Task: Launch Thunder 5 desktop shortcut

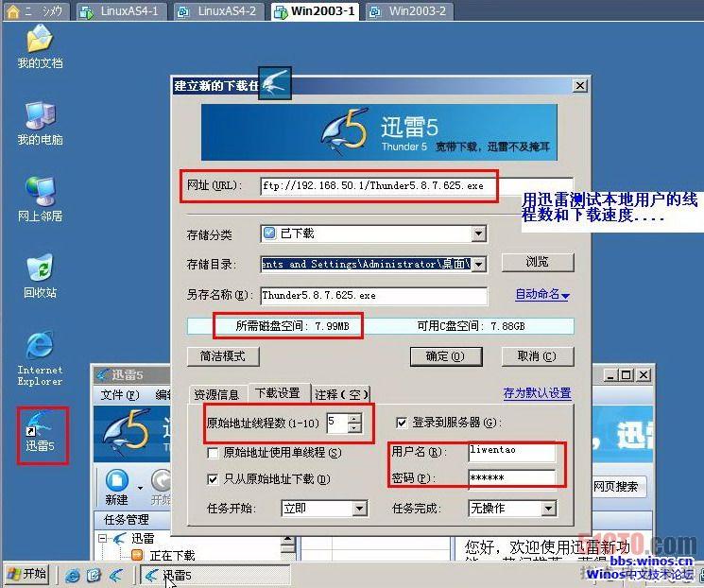Action: (x=40, y=432)
